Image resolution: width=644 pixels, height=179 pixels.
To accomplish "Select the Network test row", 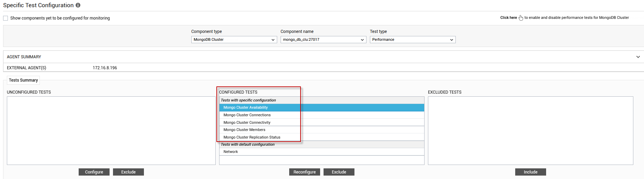I will tap(322, 152).
